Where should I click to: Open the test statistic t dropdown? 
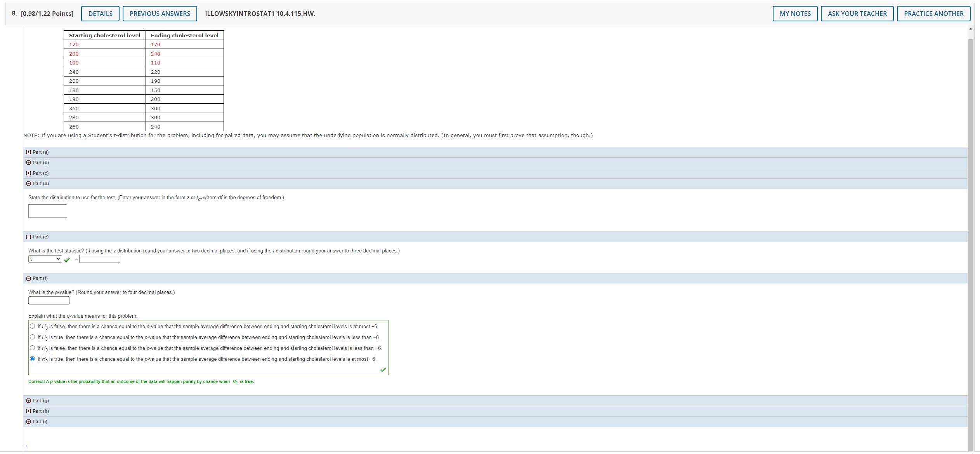[x=45, y=259]
